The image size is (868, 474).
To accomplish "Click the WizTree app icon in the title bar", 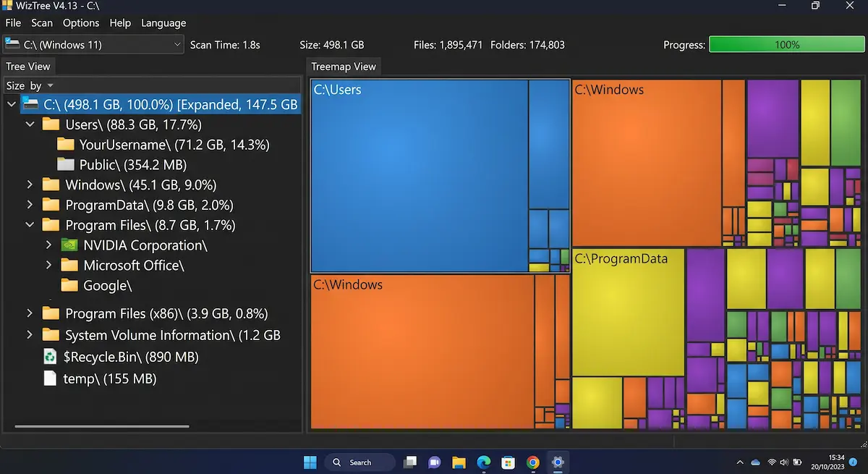I will click(7, 6).
